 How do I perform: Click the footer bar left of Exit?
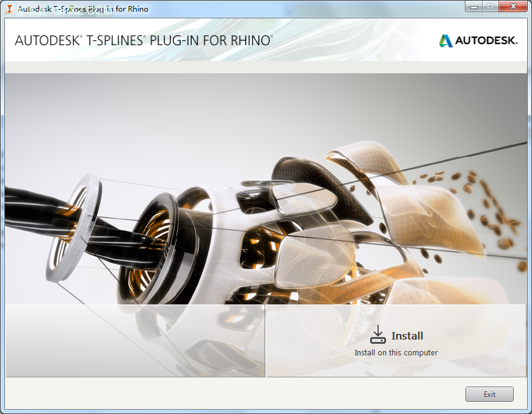(x=232, y=394)
